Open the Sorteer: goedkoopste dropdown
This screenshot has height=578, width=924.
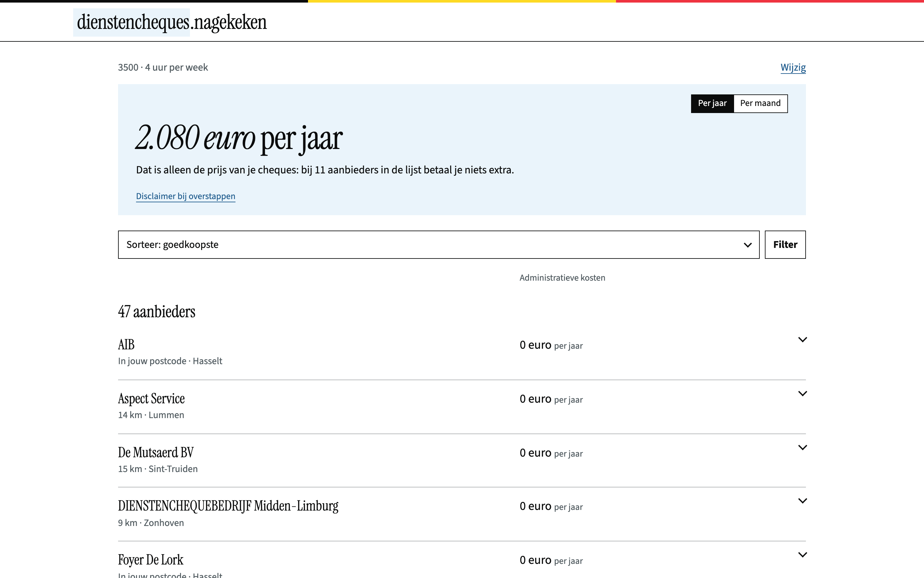[438, 245]
